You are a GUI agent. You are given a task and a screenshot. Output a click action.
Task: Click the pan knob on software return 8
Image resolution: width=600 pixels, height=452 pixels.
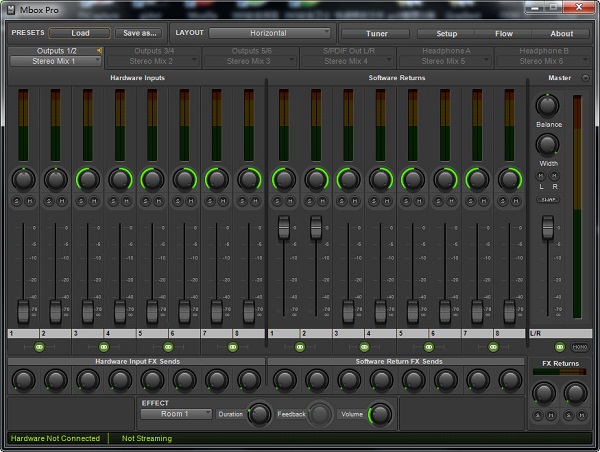509,179
